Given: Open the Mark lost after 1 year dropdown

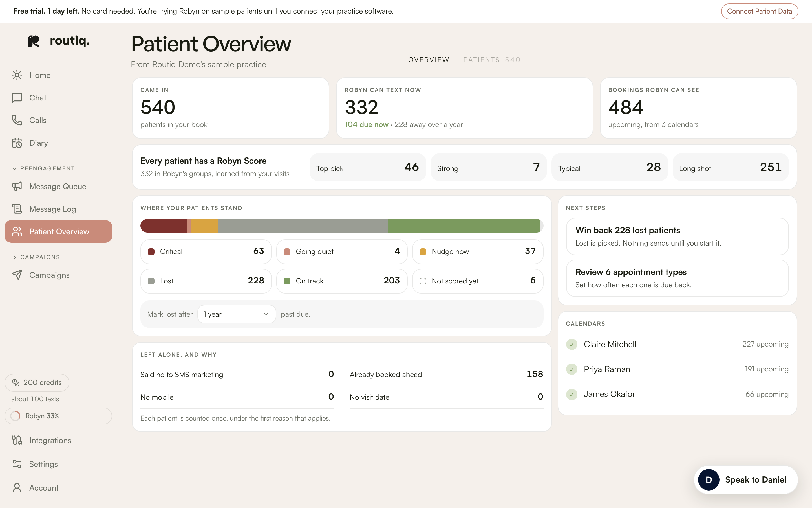Looking at the screenshot, I should pos(237,314).
